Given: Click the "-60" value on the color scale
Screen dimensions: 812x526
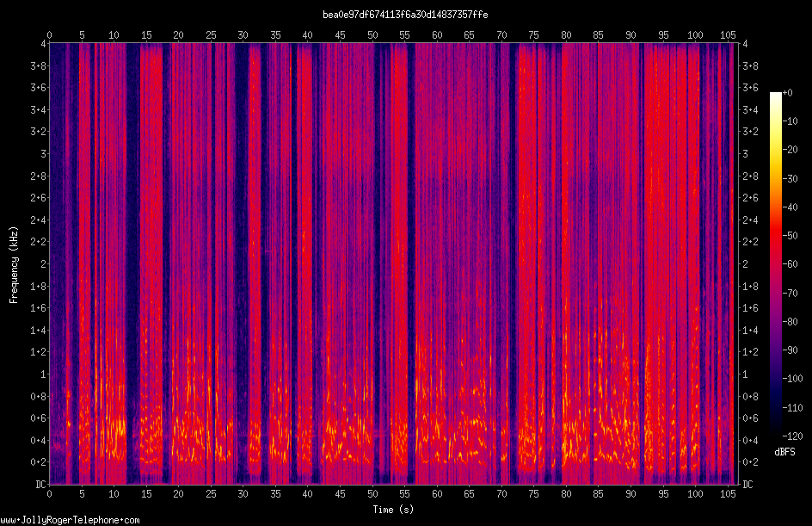Looking at the screenshot, I should click(x=790, y=264).
